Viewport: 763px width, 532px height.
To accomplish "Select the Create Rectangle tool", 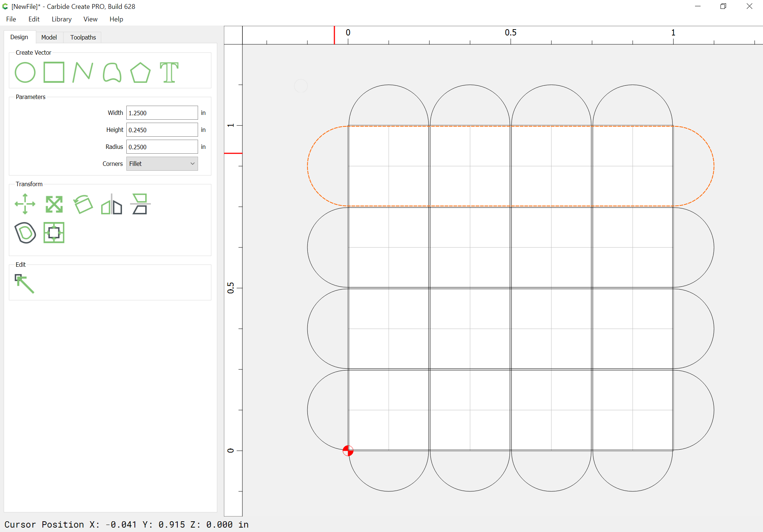I will (54, 72).
